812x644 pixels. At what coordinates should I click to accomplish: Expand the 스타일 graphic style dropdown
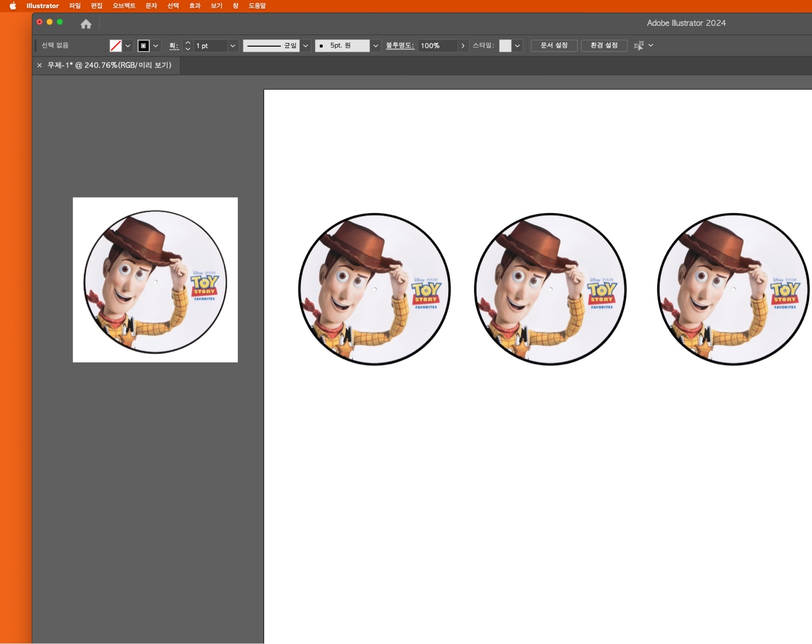click(x=517, y=46)
